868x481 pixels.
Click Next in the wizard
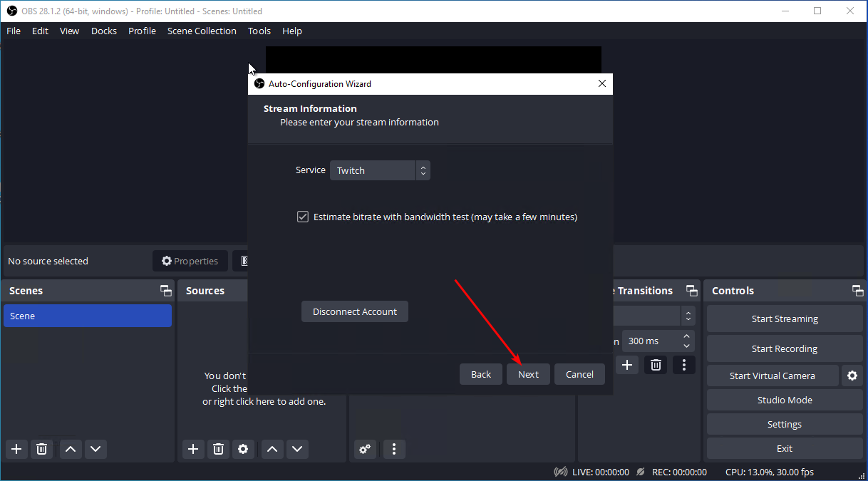(x=528, y=374)
